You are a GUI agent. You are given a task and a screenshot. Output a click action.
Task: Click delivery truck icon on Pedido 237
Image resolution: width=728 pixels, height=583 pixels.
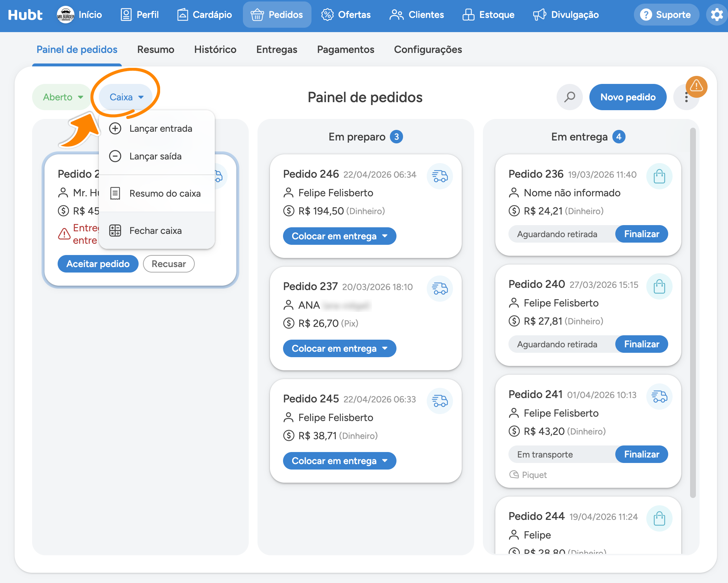pos(440,289)
